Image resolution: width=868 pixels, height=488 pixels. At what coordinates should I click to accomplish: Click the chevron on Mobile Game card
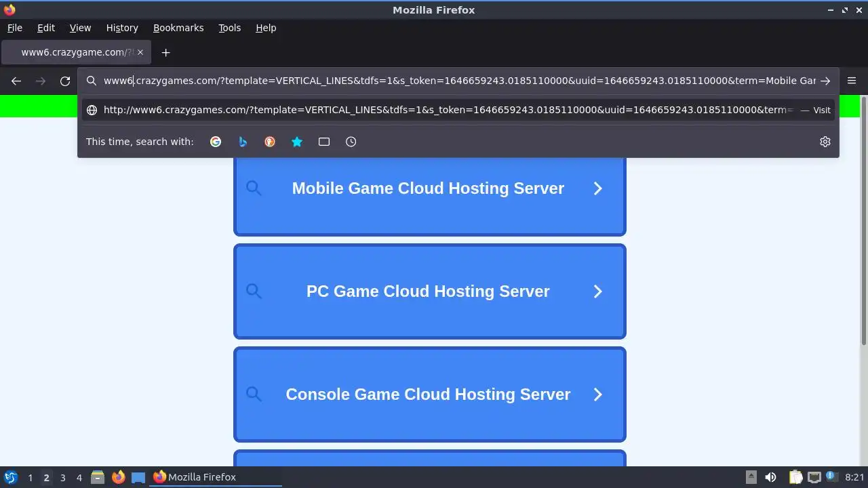[x=598, y=188]
